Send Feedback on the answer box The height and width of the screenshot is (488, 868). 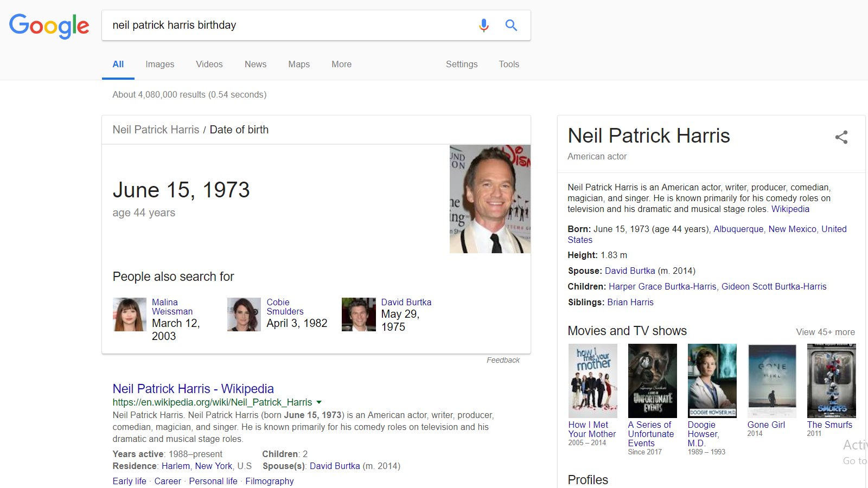pyautogui.click(x=503, y=360)
